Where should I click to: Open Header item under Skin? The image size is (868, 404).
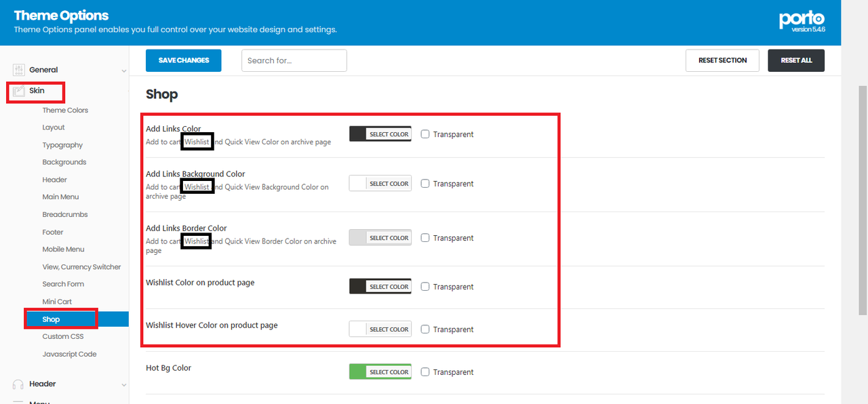tap(54, 180)
